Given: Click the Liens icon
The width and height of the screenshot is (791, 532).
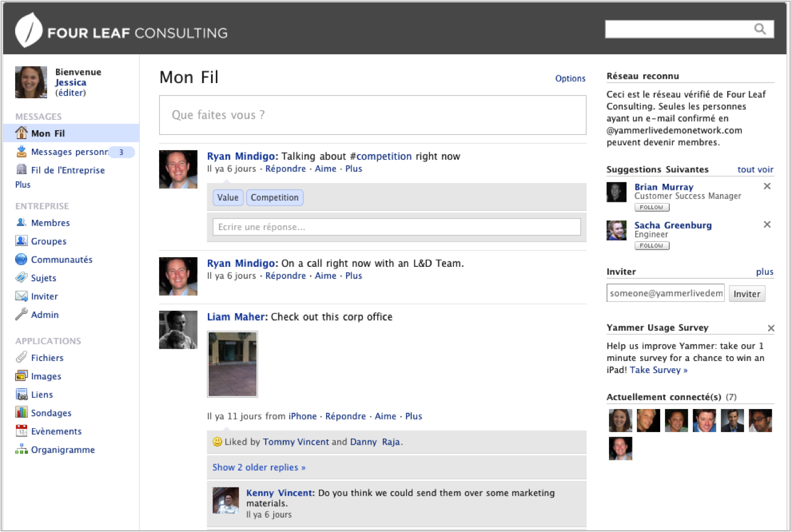Looking at the screenshot, I should (x=22, y=395).
